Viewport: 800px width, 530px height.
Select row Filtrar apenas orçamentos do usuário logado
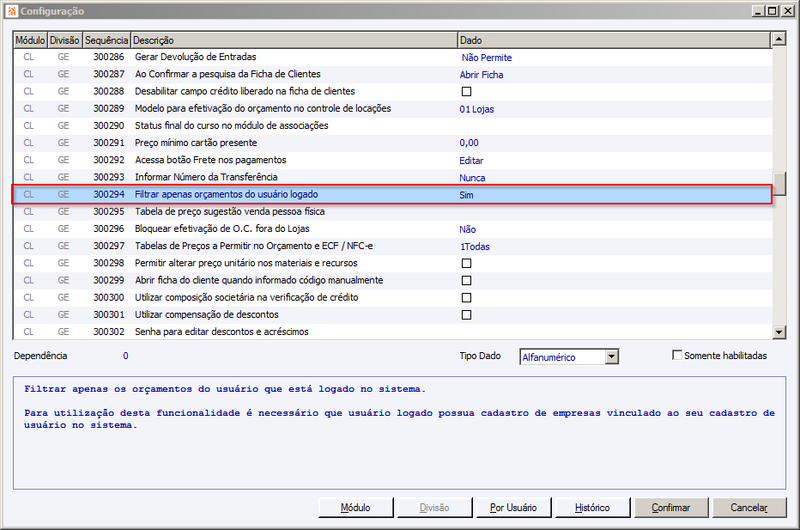(392, 194)
